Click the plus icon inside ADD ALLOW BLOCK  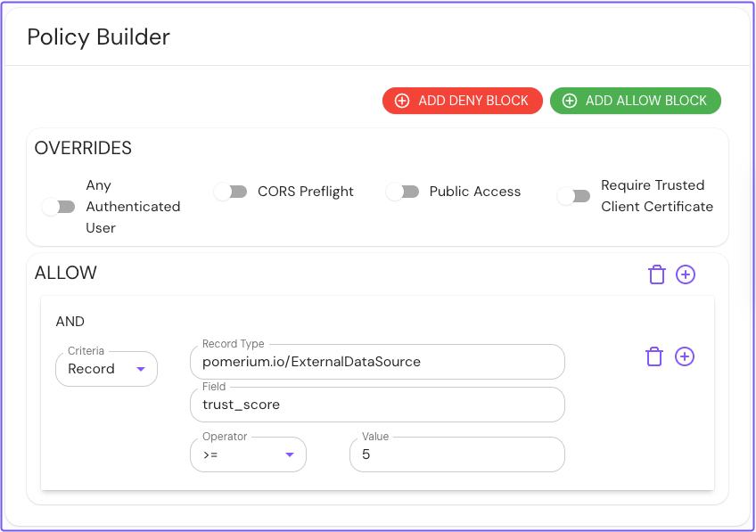570,100
